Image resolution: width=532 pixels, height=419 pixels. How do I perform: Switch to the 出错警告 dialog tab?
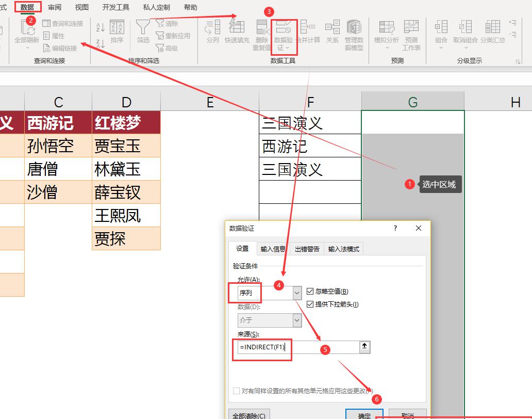307,249
